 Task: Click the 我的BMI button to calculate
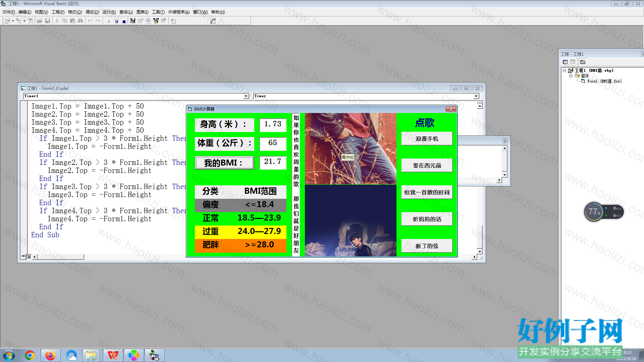pos(224,163)
